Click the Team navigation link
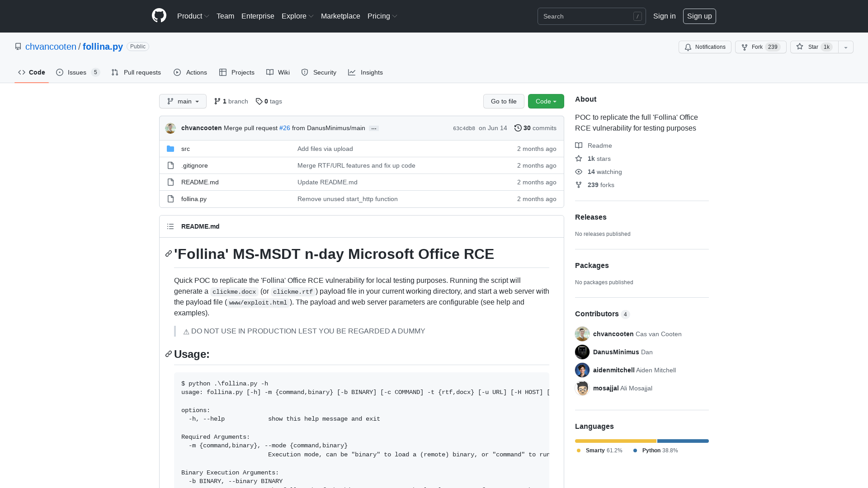The height and width of the screenshot is (488, 868). tap(225, 16)
